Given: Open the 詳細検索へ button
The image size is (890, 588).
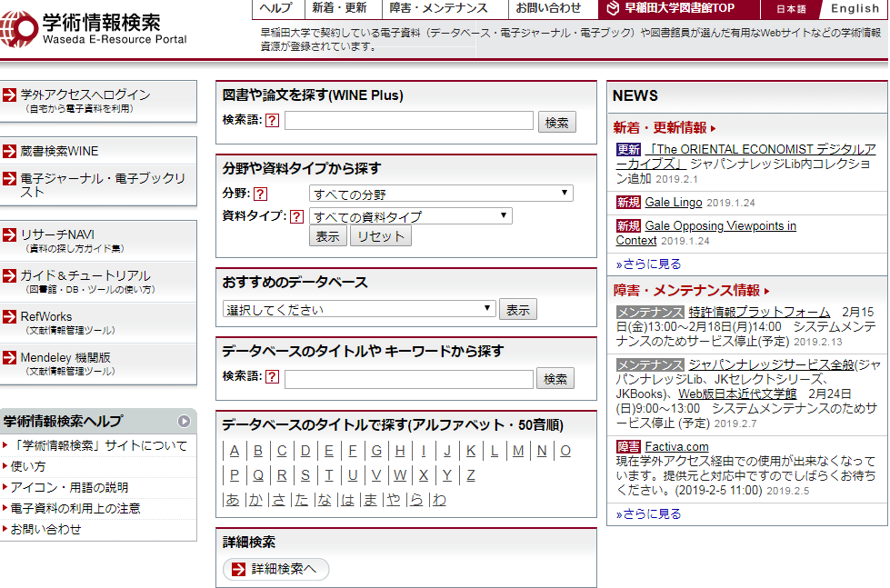Looking at the screenshot, I should pyautogui.click(x=275, y=569).
